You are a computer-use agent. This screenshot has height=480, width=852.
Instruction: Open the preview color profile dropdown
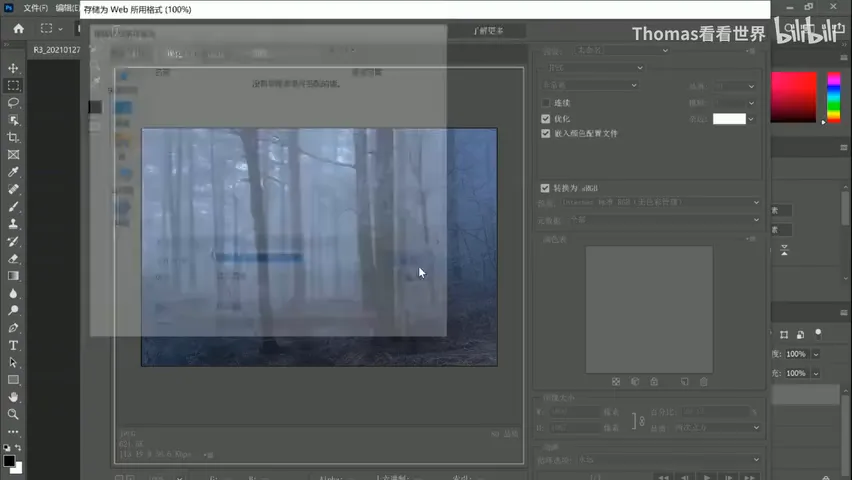(661, 202)
